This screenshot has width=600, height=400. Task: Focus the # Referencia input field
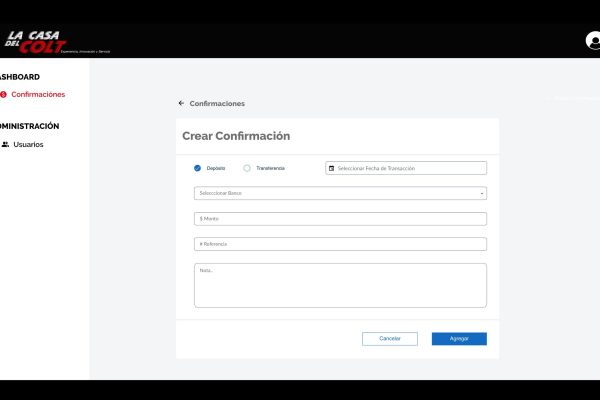pyautogui.click(x=340, y=244)
